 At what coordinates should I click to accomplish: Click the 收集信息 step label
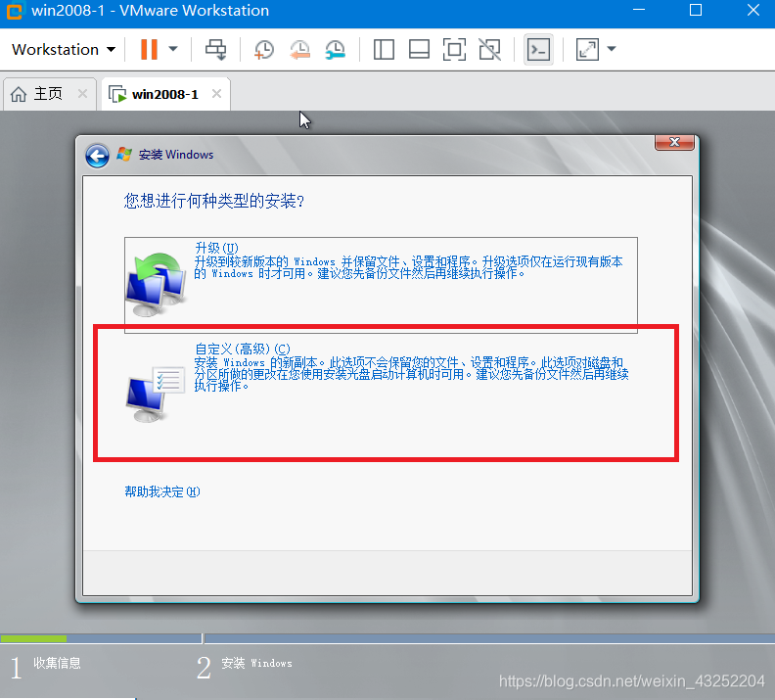click(x=57, y=663)
